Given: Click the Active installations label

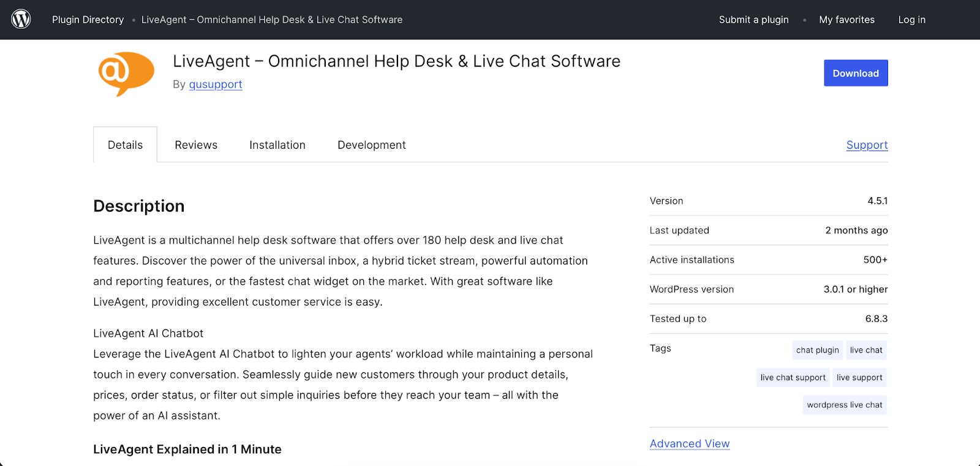Looking at the screenshot, I should pos(692,260).
